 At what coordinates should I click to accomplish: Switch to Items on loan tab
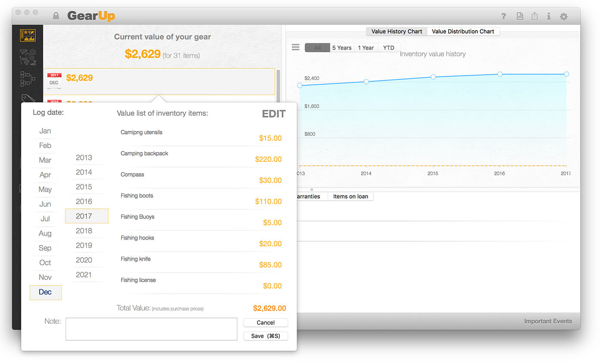(x=350, y=196)
